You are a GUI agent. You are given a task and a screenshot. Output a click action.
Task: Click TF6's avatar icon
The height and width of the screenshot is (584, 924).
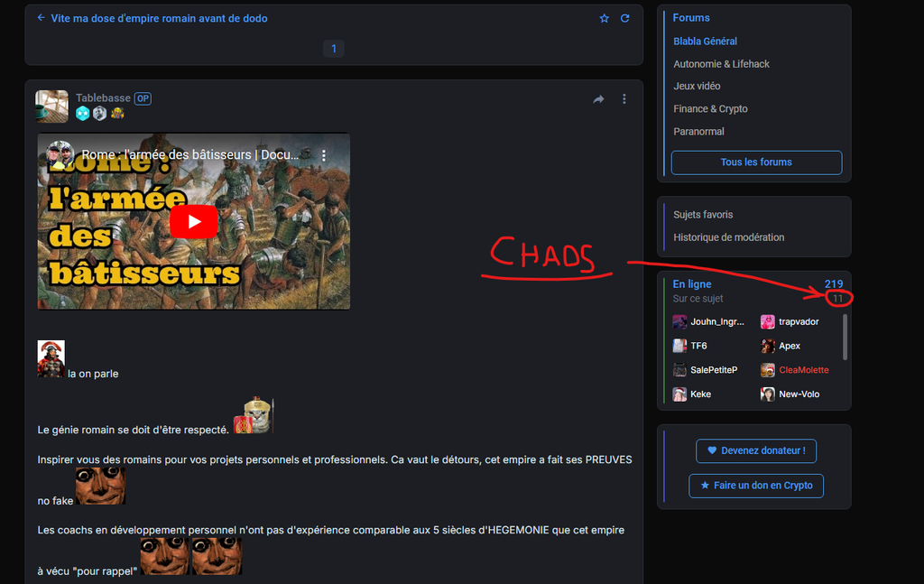point(679,346)
